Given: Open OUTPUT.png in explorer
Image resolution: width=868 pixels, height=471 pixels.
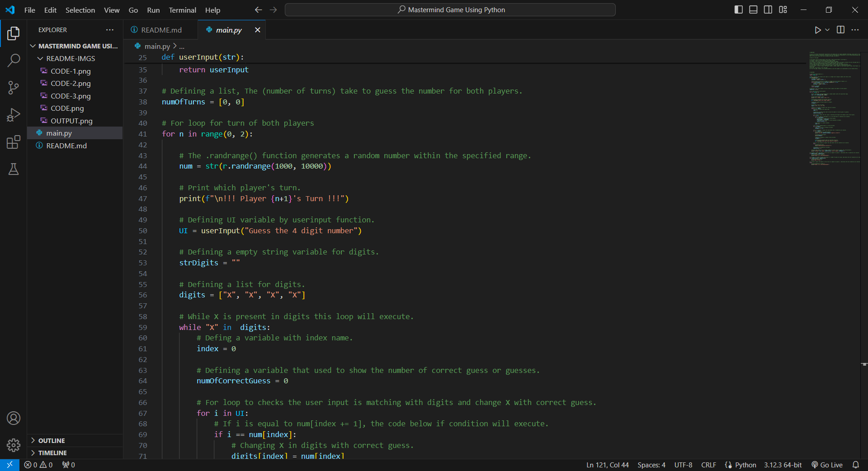Looking at the screenshot, I should 75,121.
